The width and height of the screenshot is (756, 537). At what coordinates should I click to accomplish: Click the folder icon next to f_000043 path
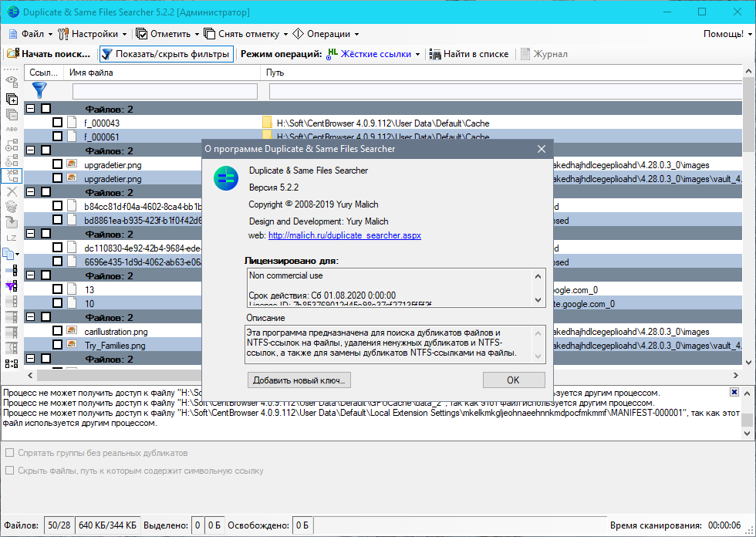pyautogui.click(x=267, y=123)
